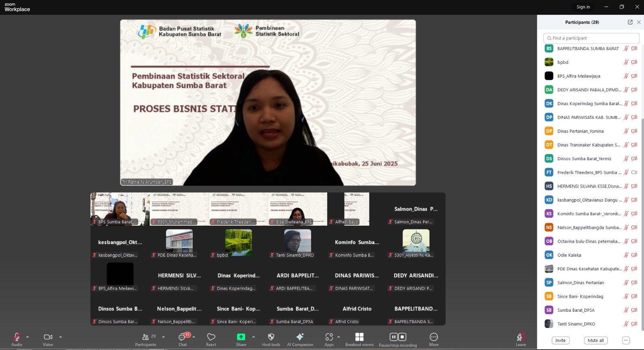This screenshot has width=644, height=350.
Task: Expand audio options arrow beside Audio
Action: pos(27,337)
